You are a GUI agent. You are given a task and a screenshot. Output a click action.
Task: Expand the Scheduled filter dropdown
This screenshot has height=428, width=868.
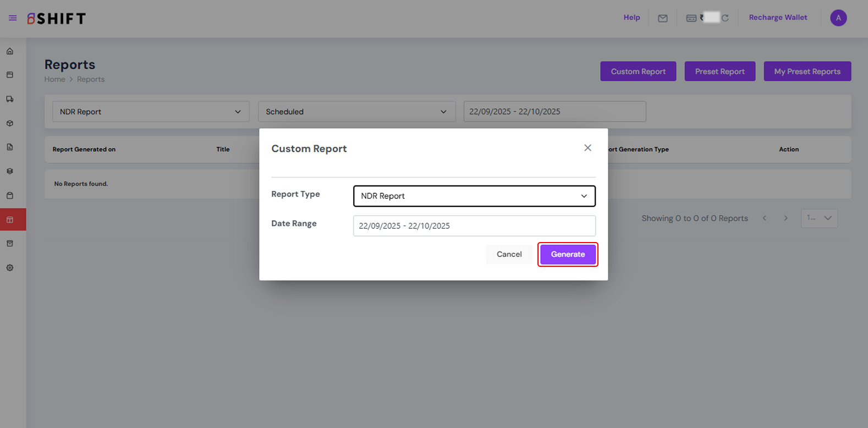pos(356,112)
